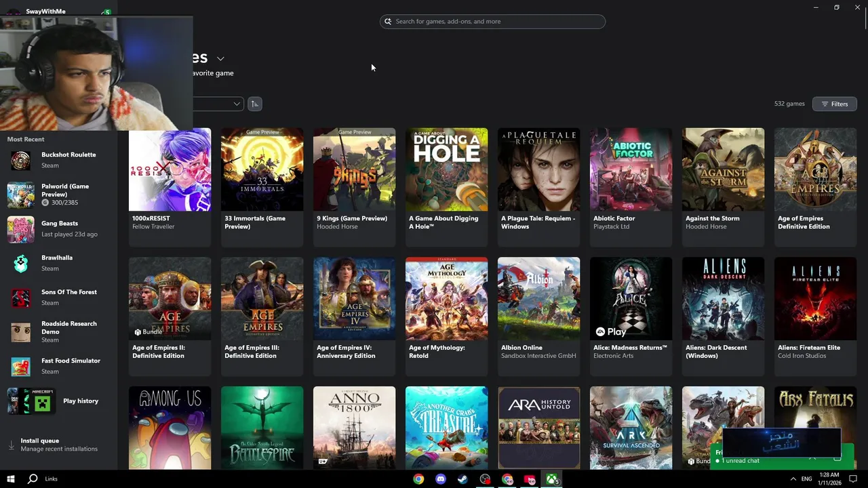Open Windows notification center
This screenshot has width=868, height=488.
853,479
